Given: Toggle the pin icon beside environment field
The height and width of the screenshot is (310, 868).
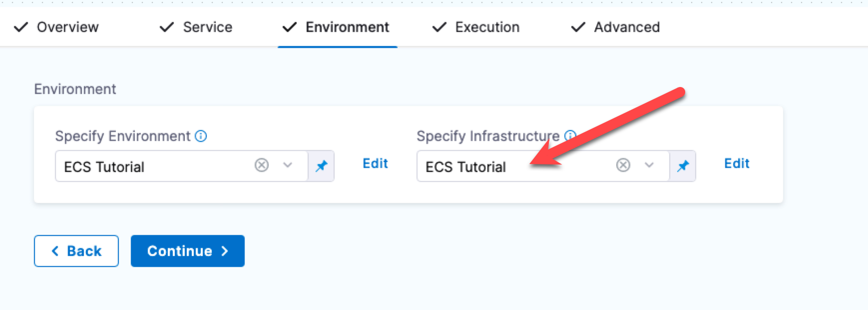Looking at the screenshot, I should tap(322, 166).
